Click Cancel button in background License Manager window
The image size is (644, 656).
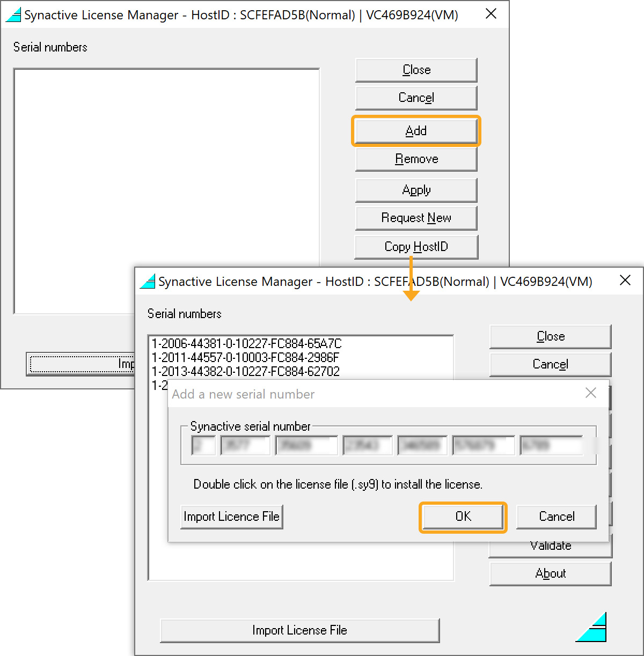416,98
